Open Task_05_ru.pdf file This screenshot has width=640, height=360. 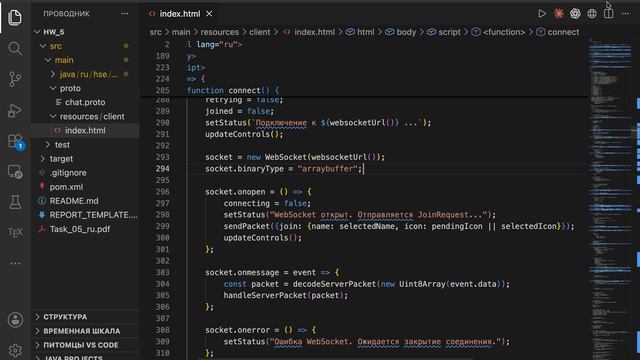tap(86, 229)
